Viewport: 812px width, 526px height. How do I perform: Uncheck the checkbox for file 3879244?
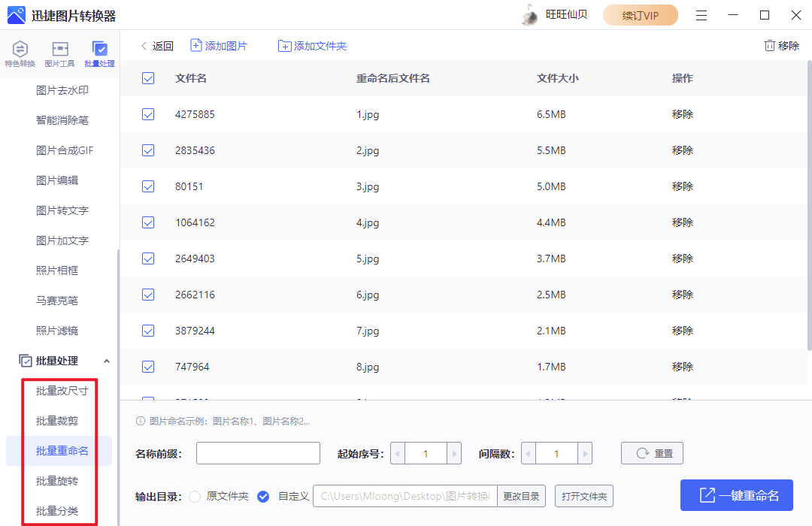148,331
